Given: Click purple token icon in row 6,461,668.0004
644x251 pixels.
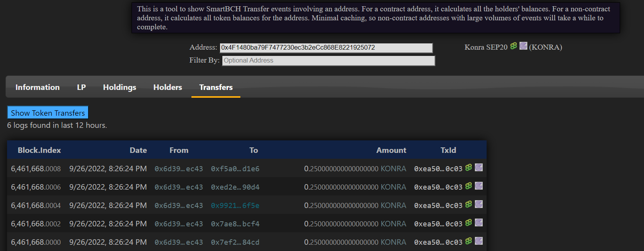Looking at the screenshot, I should click(x=479, y=204).
